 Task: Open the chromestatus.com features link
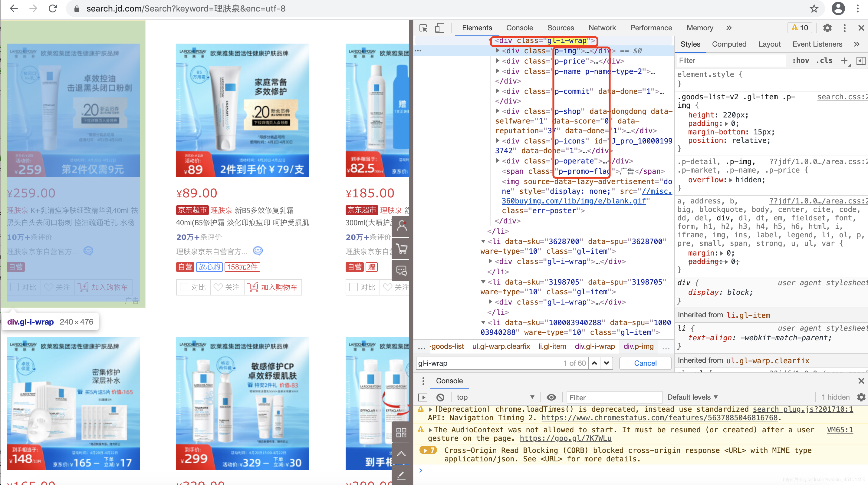660,418
